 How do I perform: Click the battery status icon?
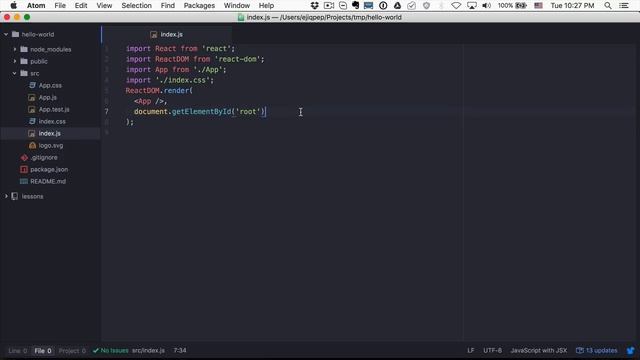[x=521, y=5]
